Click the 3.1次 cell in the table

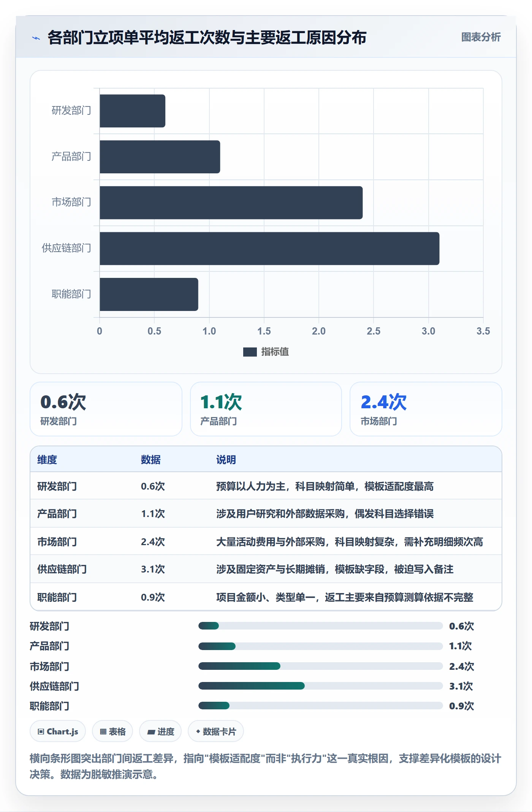pyautogui.click(x=153, y=569)
